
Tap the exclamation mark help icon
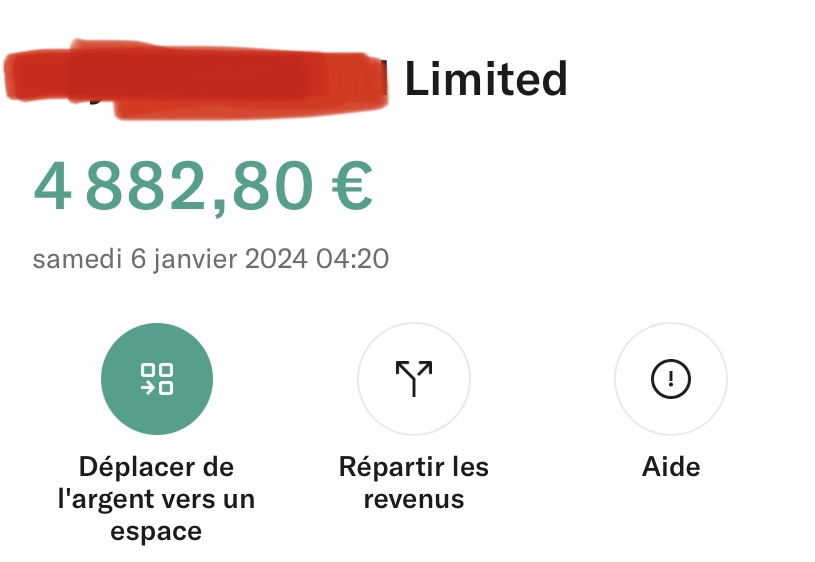(x=671, y=379)
